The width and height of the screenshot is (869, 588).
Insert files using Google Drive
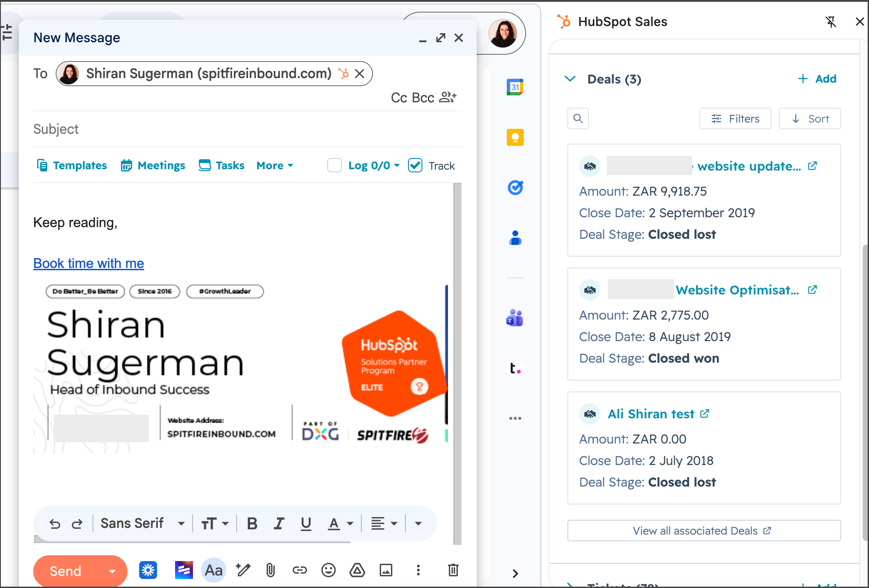point(357,570)
